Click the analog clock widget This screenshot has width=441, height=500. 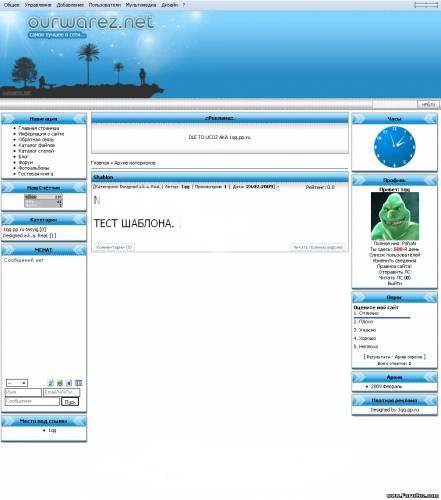[395, 147]
